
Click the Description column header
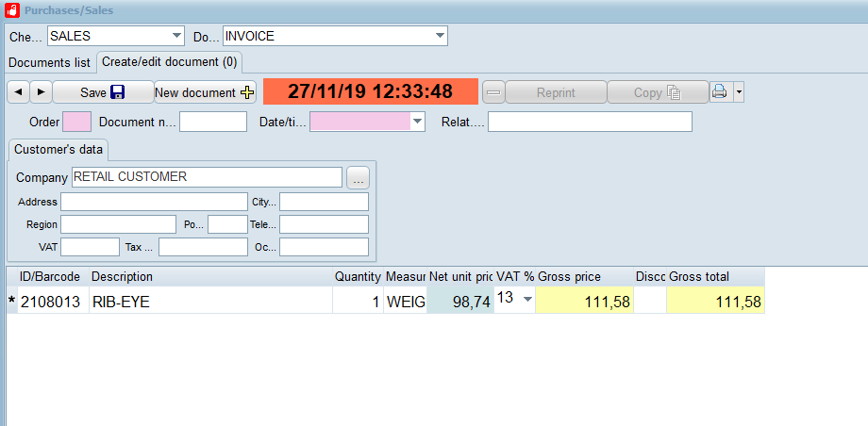point(211,277)
